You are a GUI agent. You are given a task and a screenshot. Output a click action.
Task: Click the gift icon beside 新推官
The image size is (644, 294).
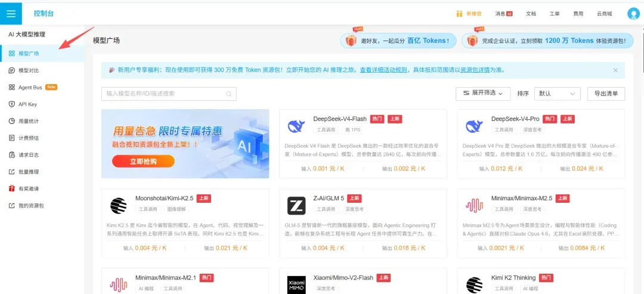pos(459,14)
